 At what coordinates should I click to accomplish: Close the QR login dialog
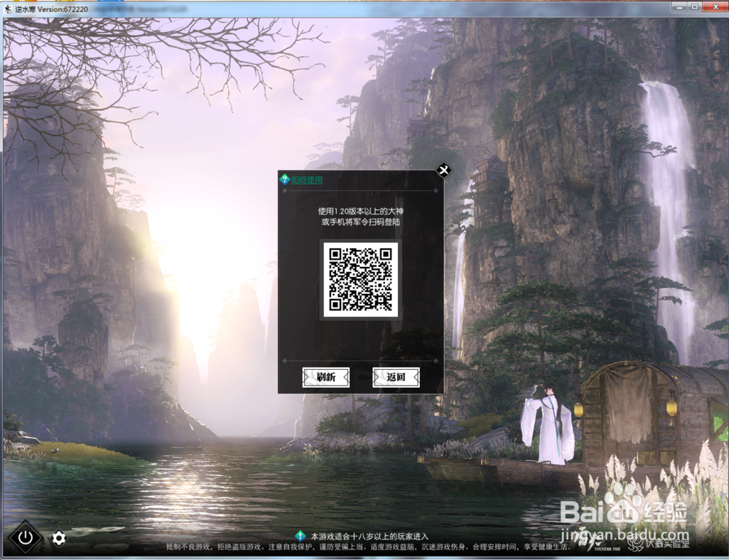443,170
